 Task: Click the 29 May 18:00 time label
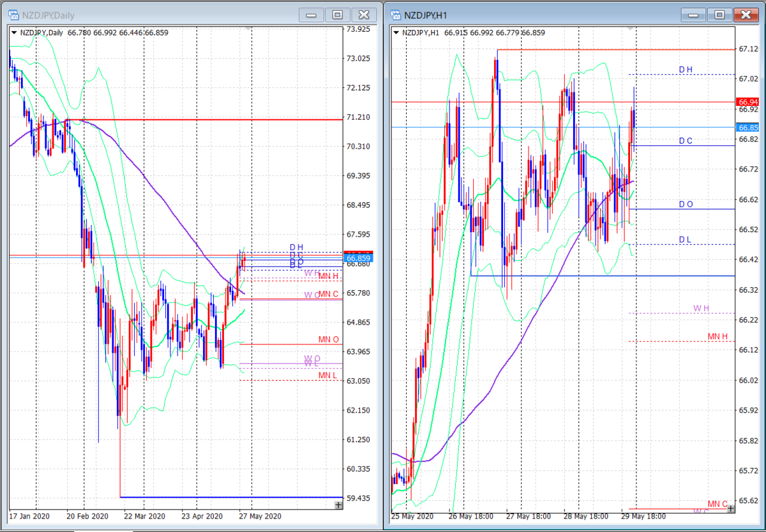(645, 516)
